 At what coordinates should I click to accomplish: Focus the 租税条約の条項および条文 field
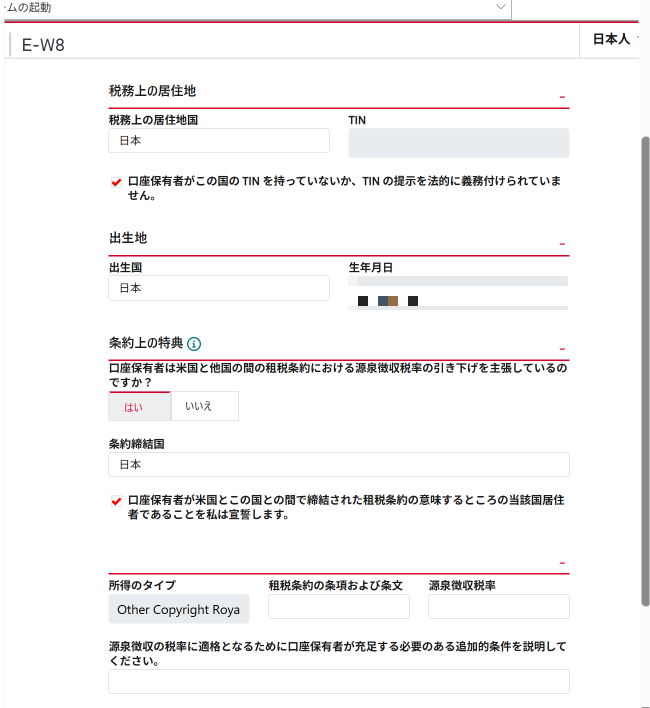pos(339,606)
